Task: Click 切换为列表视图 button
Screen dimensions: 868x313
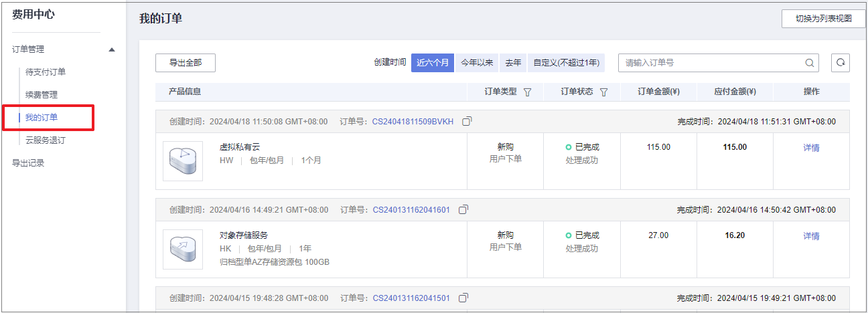Action: pyautogui.click(x=823, y=19)
